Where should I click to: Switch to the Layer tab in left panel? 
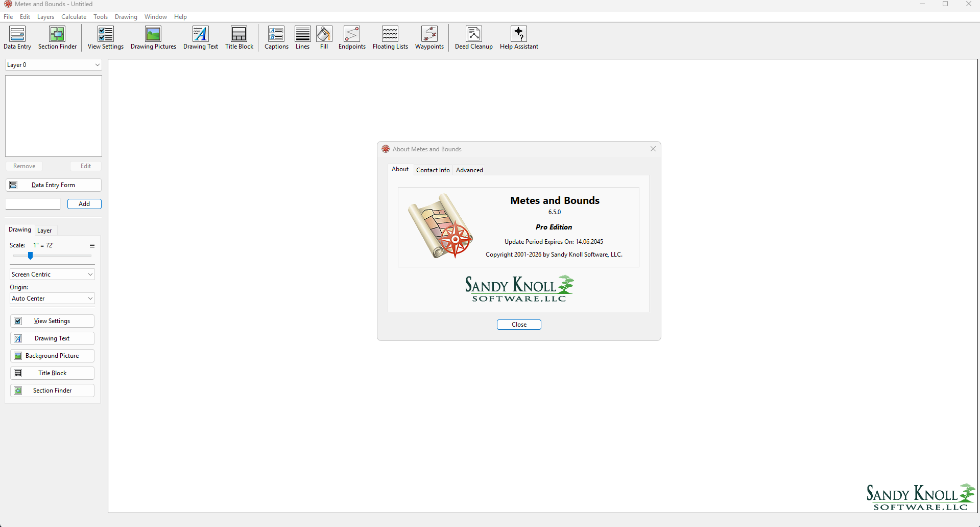[x=44, y=231]
